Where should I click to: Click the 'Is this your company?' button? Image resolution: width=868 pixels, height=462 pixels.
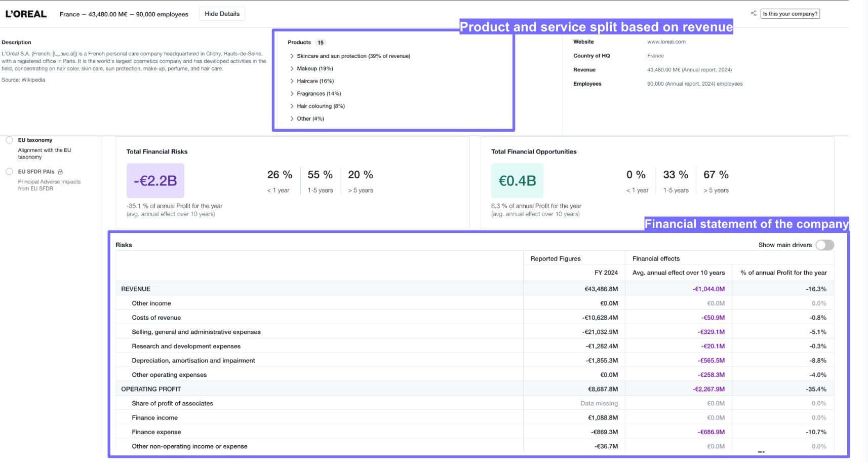click(790, 14)
